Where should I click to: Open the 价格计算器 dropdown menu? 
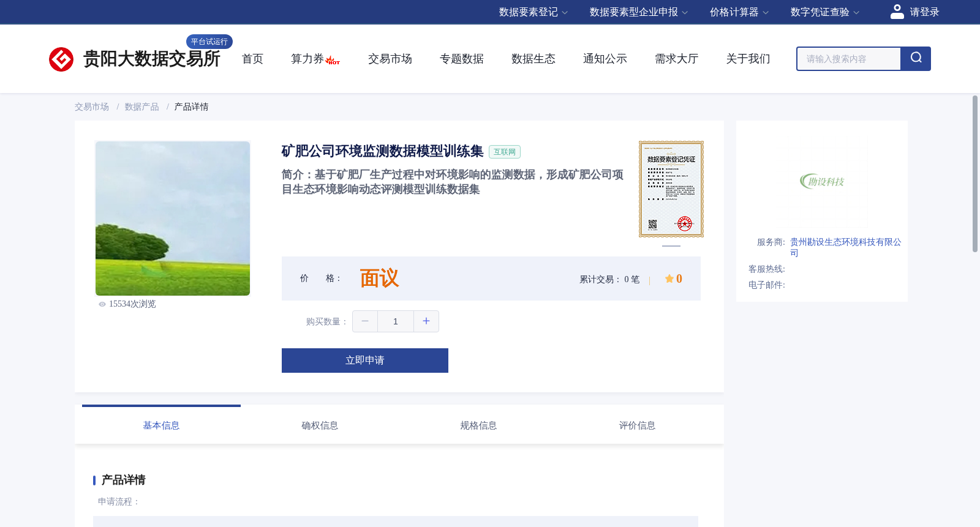click(x=739, y=12)
